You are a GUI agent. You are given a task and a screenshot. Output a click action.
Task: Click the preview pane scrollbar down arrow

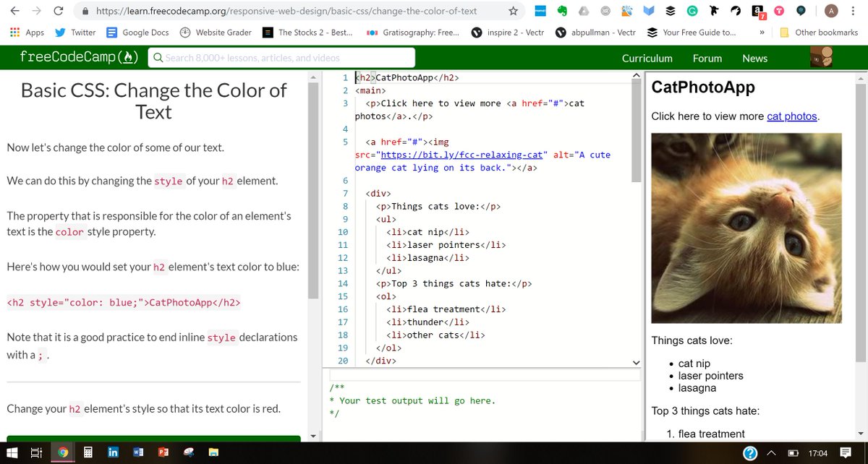coord(860,433)
